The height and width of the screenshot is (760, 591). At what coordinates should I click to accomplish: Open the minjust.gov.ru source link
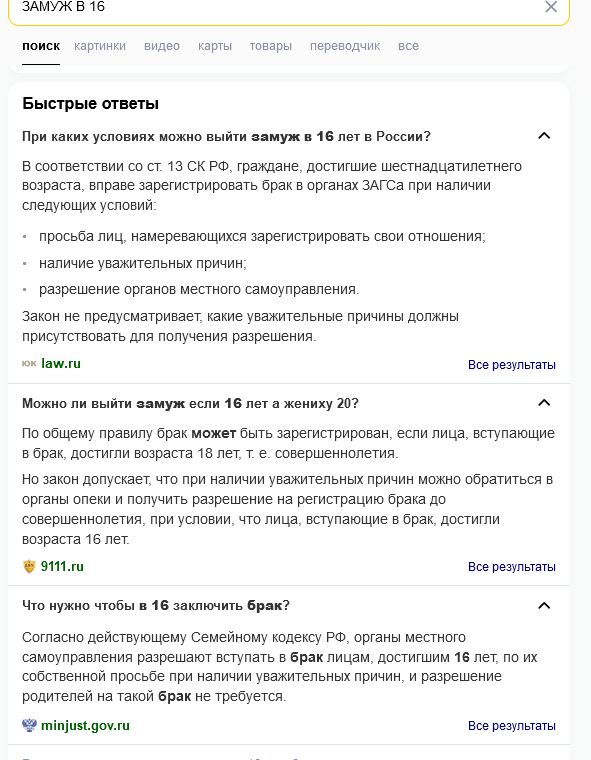[85, 726]
